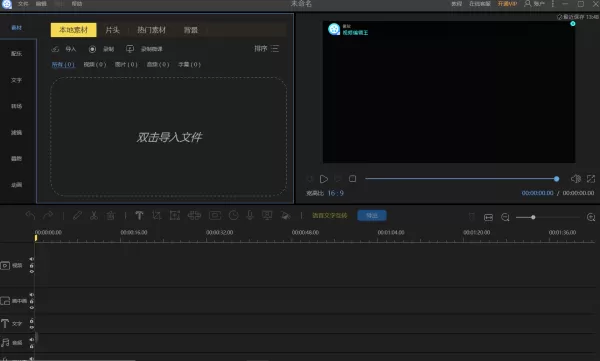
Task: Open the 排序 sort dropdown
Action: click(267, 49)
